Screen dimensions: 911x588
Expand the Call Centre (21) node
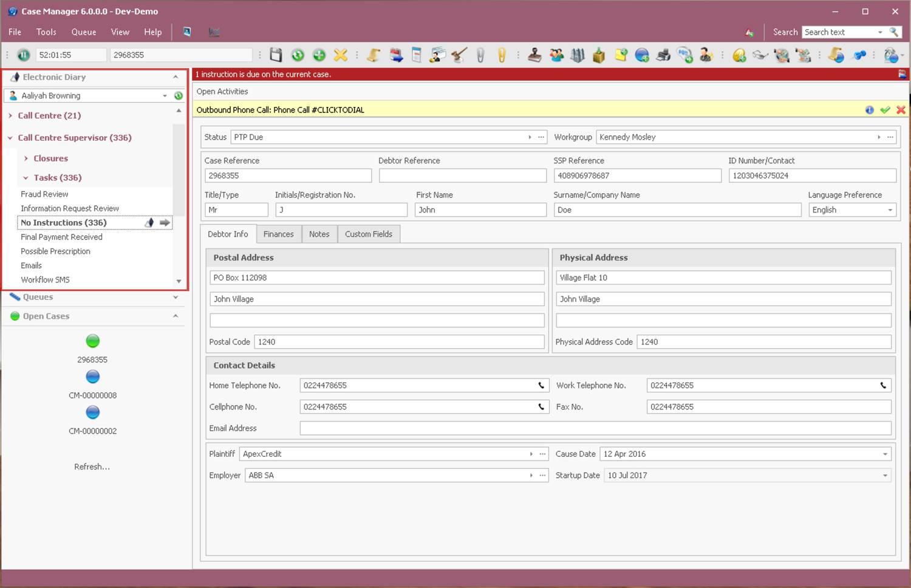tap(10, 115)
